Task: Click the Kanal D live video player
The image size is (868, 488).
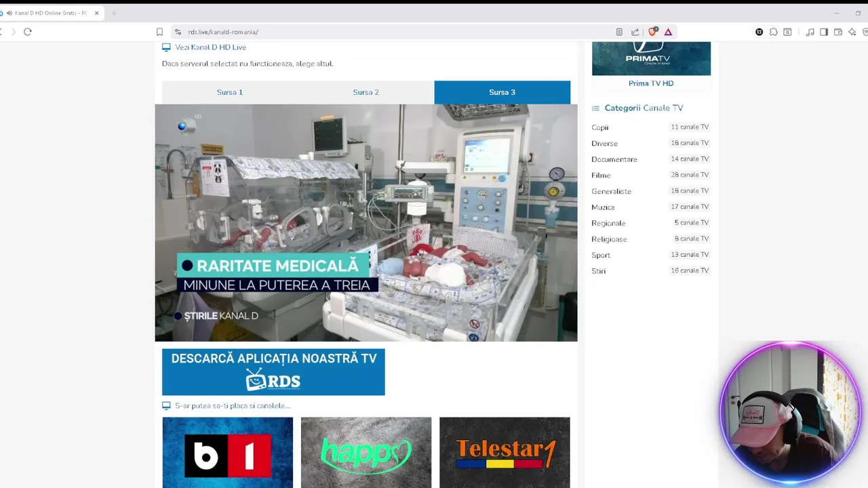Action: click(x=366, y=223)
